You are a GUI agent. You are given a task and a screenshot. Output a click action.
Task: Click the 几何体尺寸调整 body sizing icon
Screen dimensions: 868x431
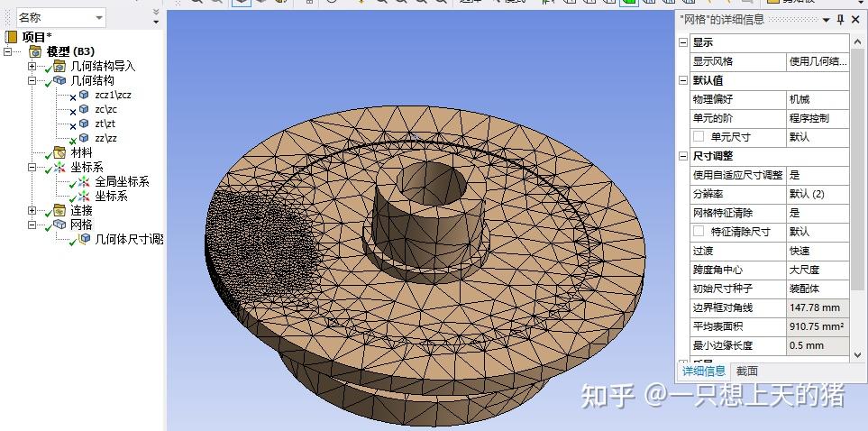point(85,239)
